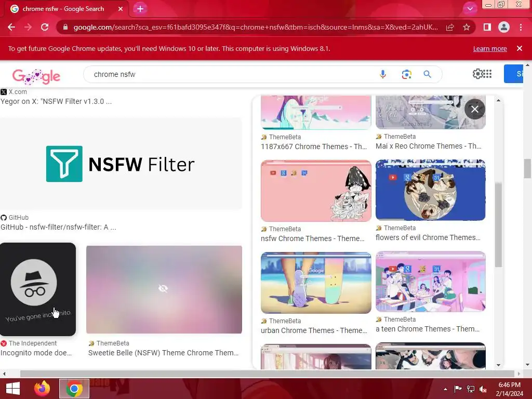Open the Chrome three-dot menu
Screen dimensions: 532x399
[521, 27]
